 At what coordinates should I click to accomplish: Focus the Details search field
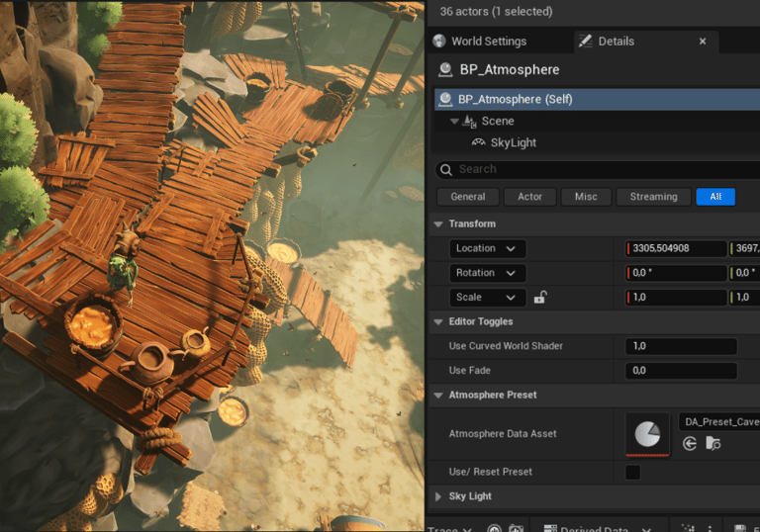click(599, 169)
